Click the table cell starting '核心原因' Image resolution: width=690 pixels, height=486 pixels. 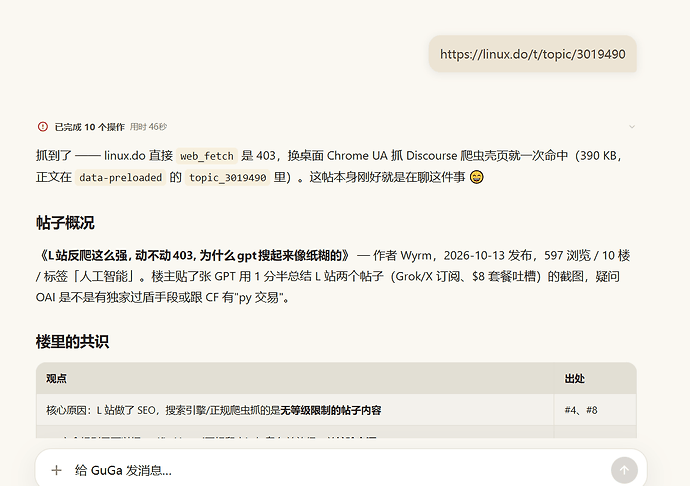pos(295,410)
